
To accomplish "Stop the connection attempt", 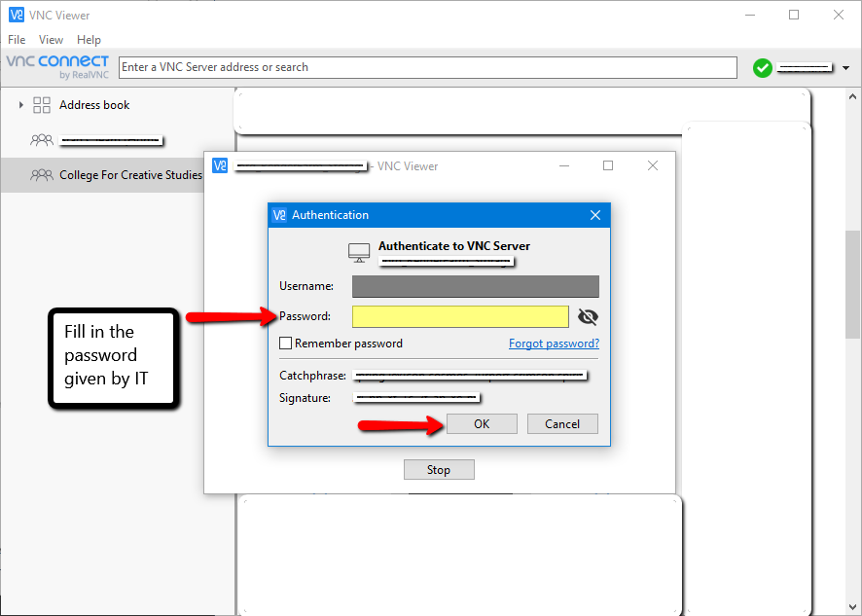I will point(439,470).
